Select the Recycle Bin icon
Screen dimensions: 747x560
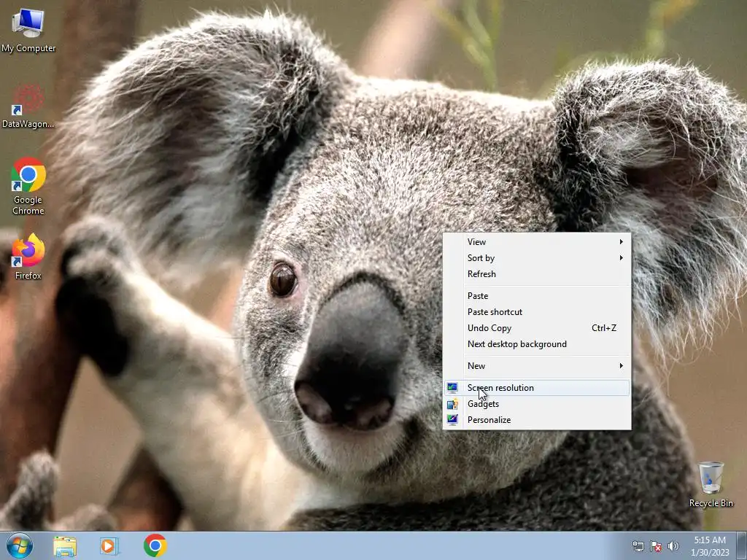click(x=711, y=484)
